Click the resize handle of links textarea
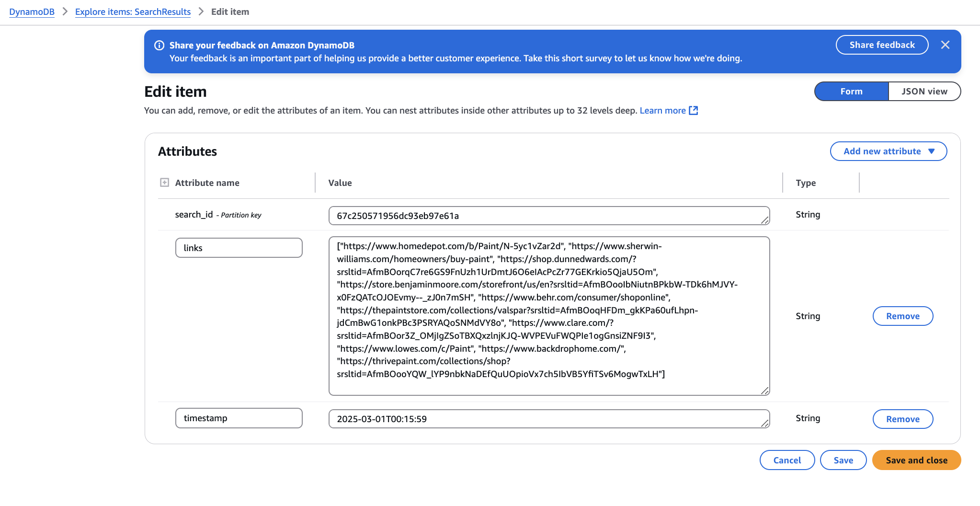Image resolution: width=980 pixels, height=506 pixels. [765, 391]
